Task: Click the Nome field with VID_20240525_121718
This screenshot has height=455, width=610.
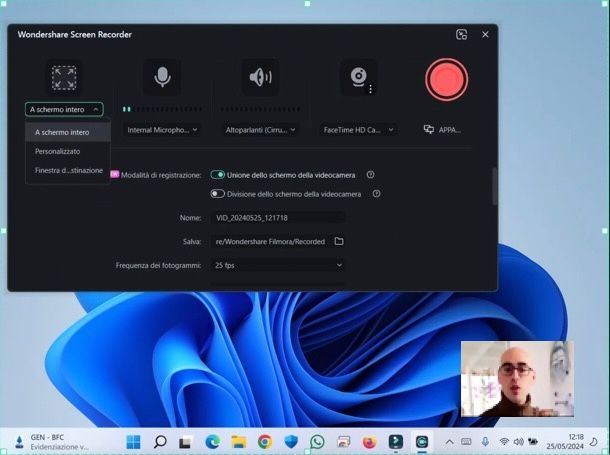Action: pos(278,218)
